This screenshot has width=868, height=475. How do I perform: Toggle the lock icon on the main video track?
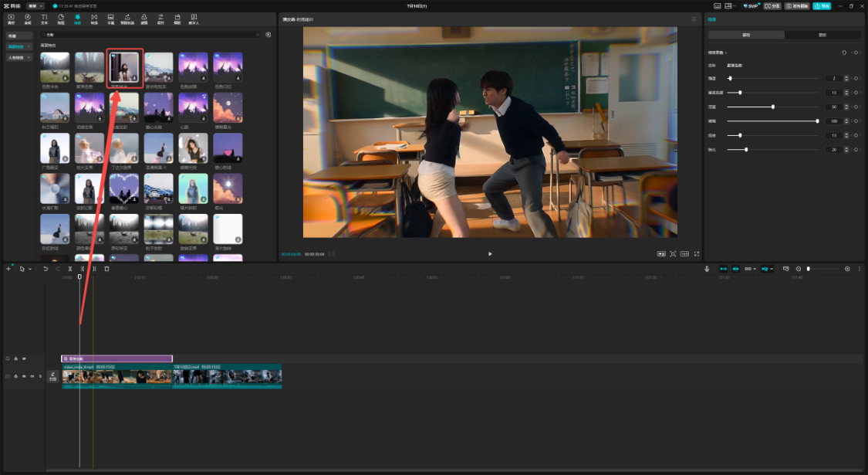pos(16,376)
